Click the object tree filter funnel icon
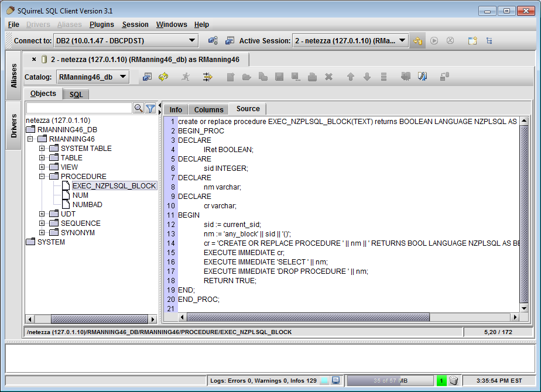541x392 pixels. click(x=150, y=108)
